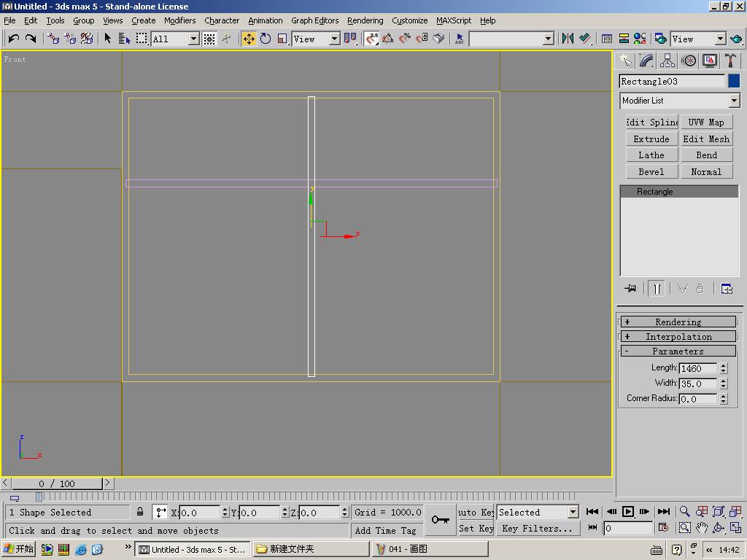Switch to the Hierarchy command panel
This screenshot has height=560, width=747.
pos(667,61)
